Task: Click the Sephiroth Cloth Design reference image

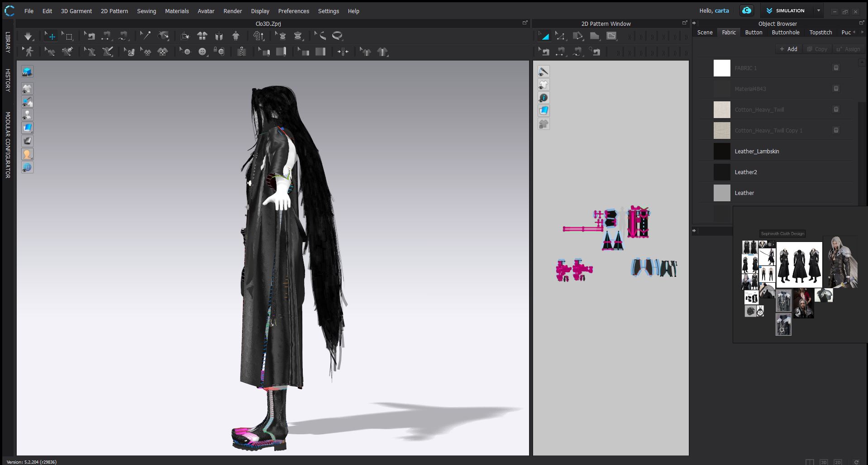Action: click(799, 265)
